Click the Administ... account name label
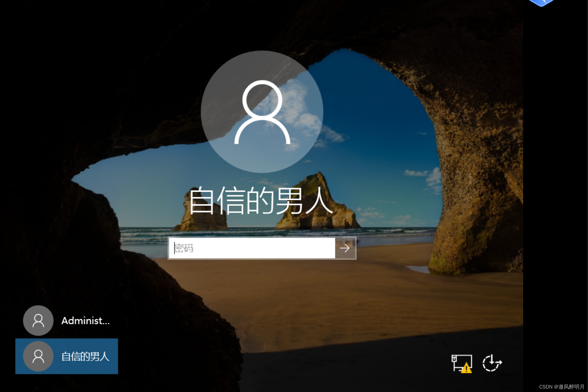This screenshot has width=588, height=392. click(85, 321)
